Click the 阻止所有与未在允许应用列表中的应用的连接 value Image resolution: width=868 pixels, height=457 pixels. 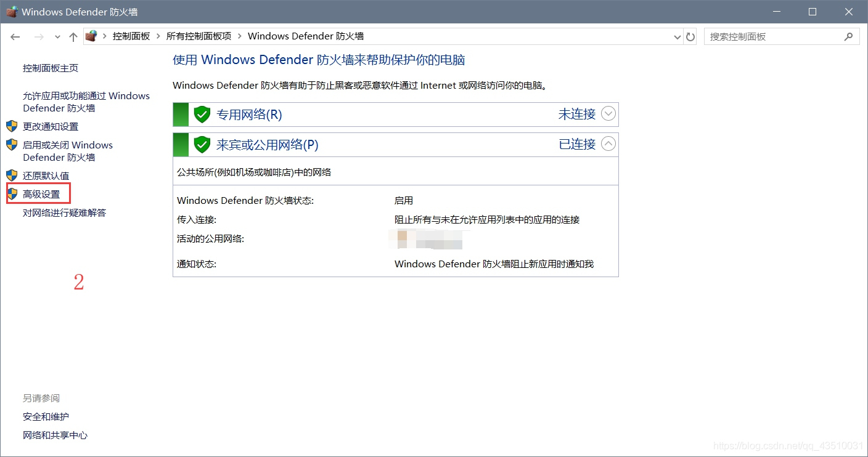pos(487,220)
